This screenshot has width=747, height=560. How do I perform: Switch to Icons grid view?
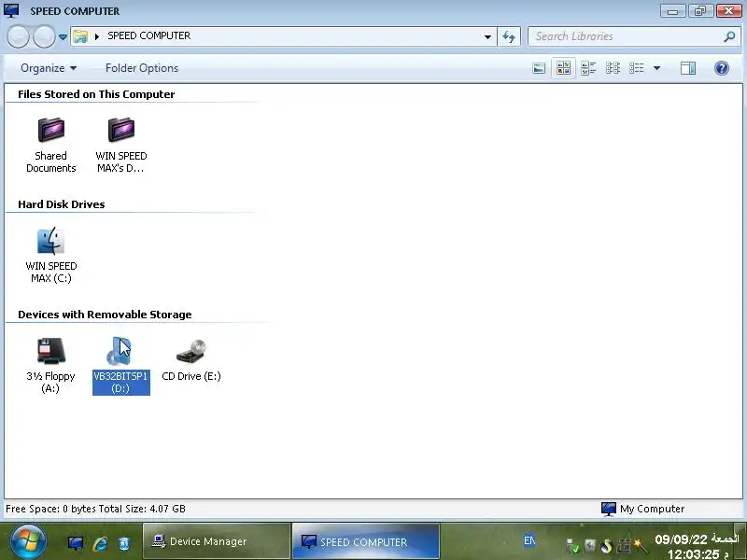(613, 68)
